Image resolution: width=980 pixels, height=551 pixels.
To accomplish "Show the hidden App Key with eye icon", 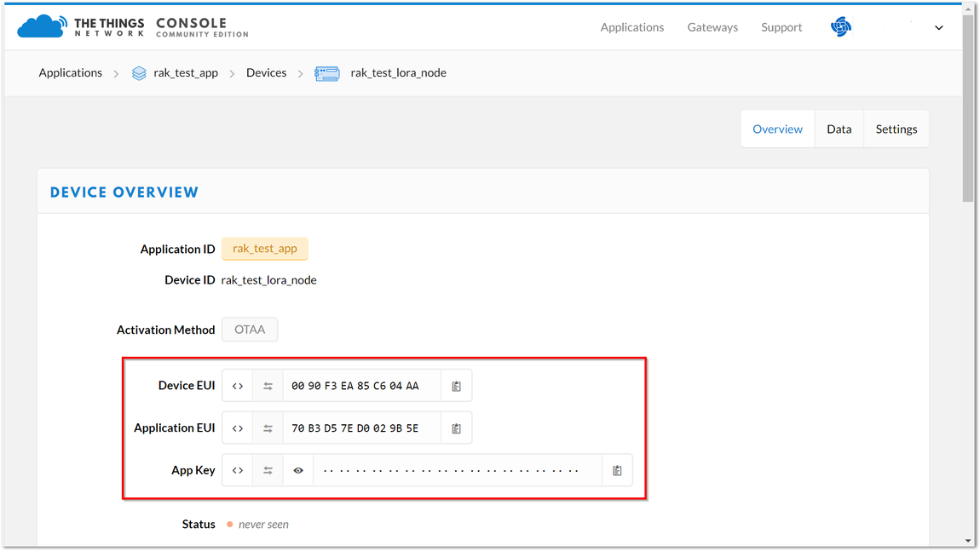I will click(298, 470).
